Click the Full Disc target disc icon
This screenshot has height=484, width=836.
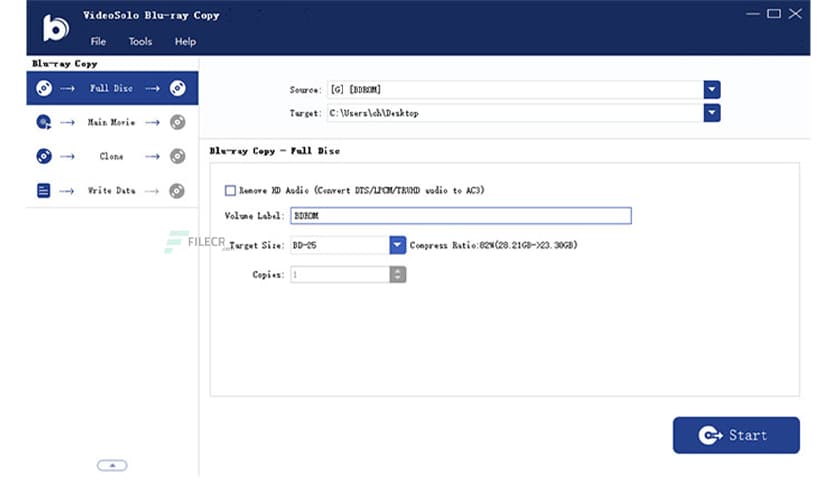pyautogui.click(x=178, y=88)
